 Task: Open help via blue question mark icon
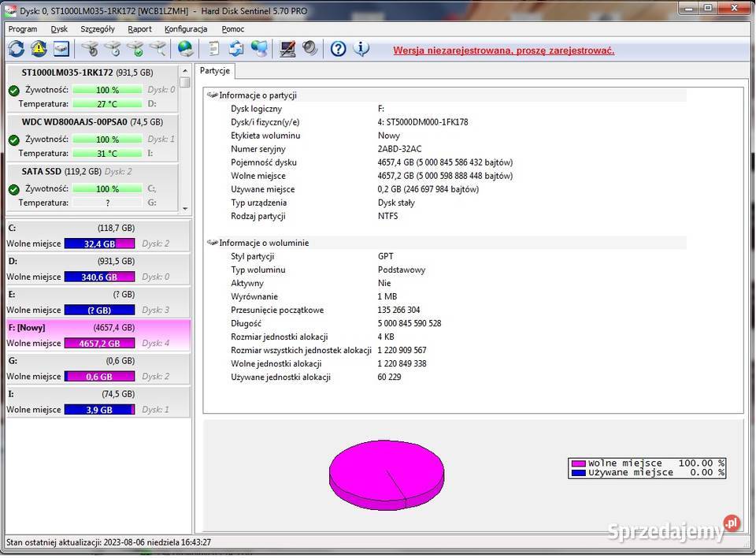pos(339,49)
